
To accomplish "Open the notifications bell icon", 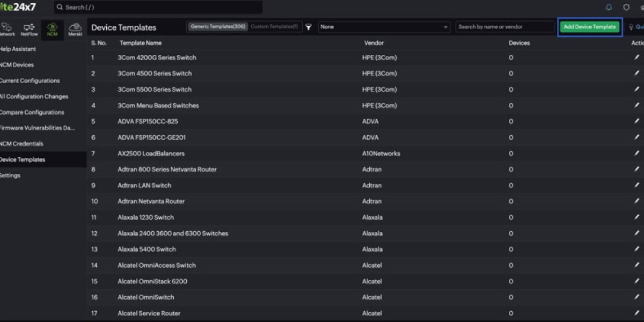I will coord(609,8).
